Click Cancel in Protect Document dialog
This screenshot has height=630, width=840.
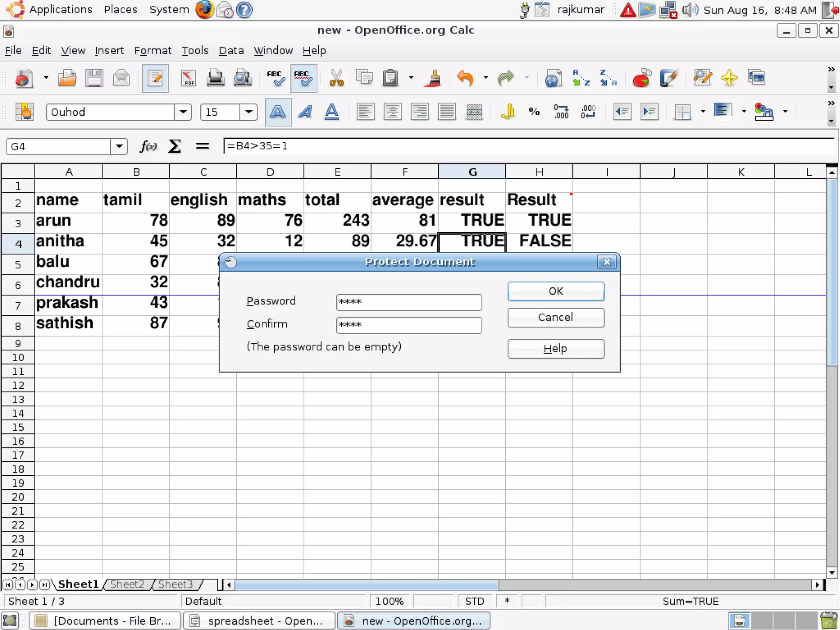pyautogui.click(x=555, y=317)
